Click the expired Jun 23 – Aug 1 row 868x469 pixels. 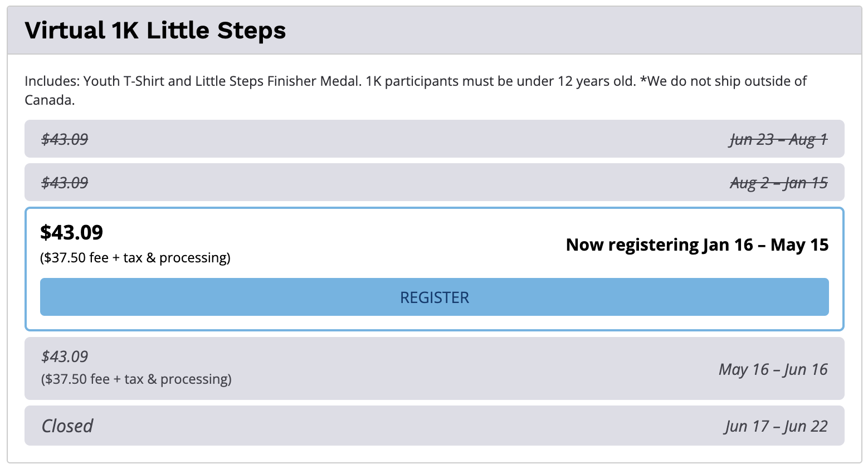(x=434, y=139)
